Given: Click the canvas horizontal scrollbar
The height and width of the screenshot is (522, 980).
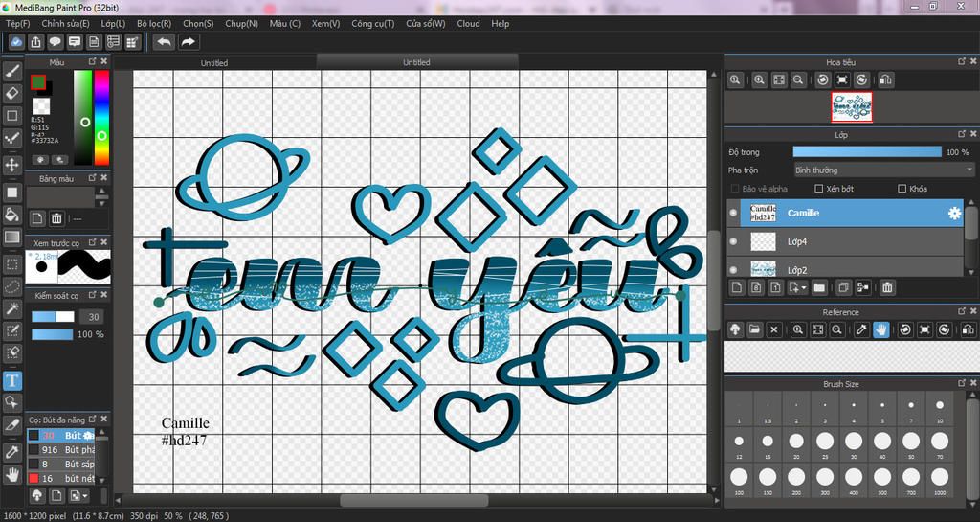Looking at the screenshot, I should coord(415,501).
